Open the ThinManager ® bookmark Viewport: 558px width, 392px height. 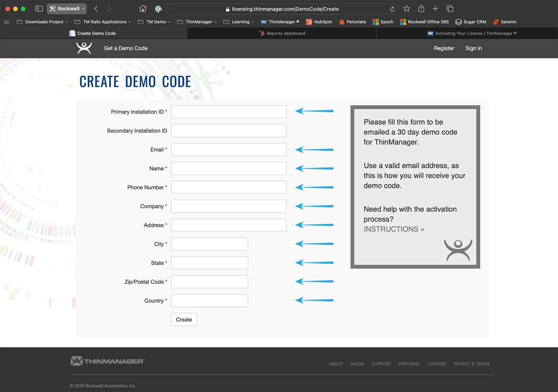(280, 22)
